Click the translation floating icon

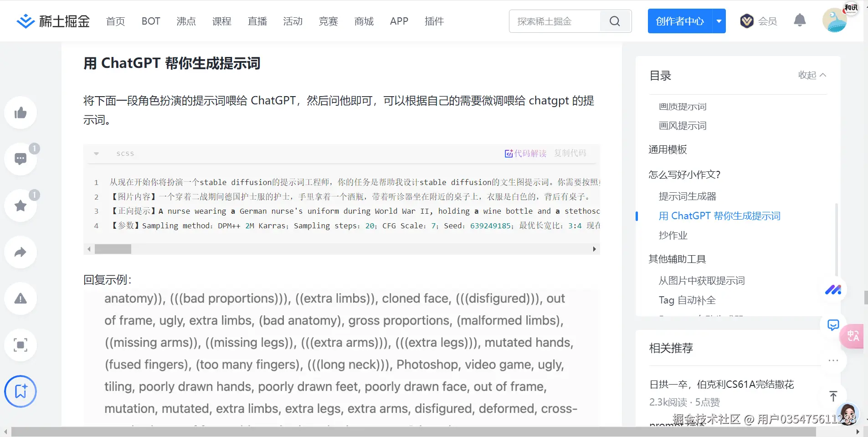[x=853, y=336]
